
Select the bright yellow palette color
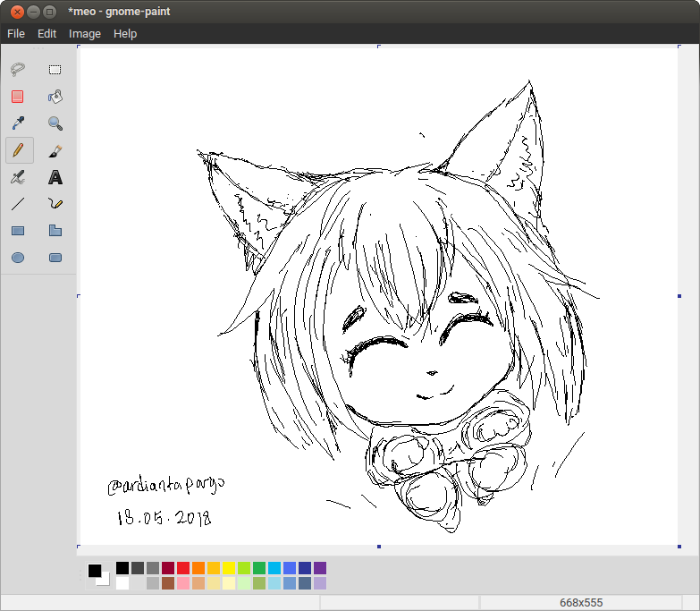tap(229, 568)
